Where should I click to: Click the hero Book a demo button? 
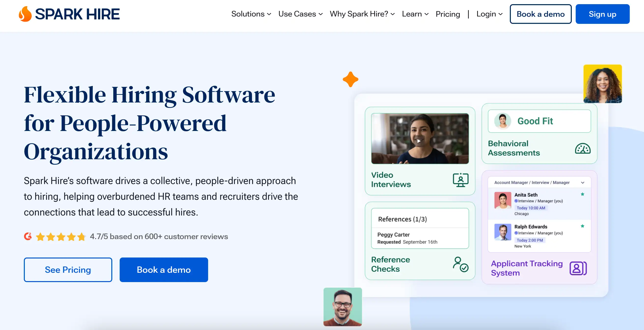(164, 270)
